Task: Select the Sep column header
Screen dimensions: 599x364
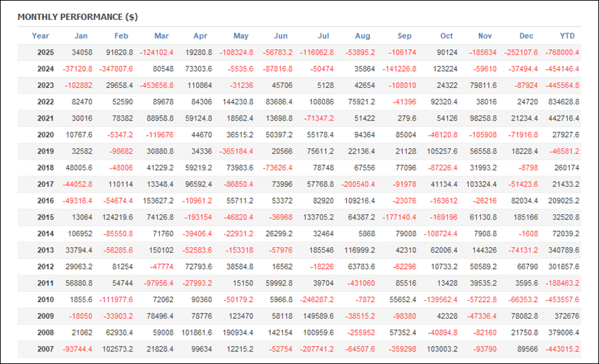Action: pos(404,36)
